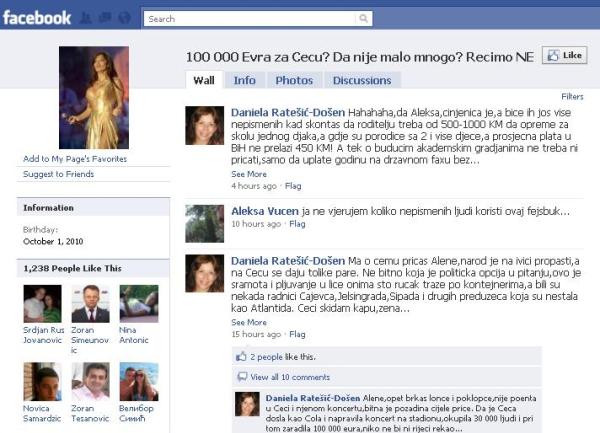Expand View all 10 comments
The image size is (600, 433).
[x=290, y=377]
